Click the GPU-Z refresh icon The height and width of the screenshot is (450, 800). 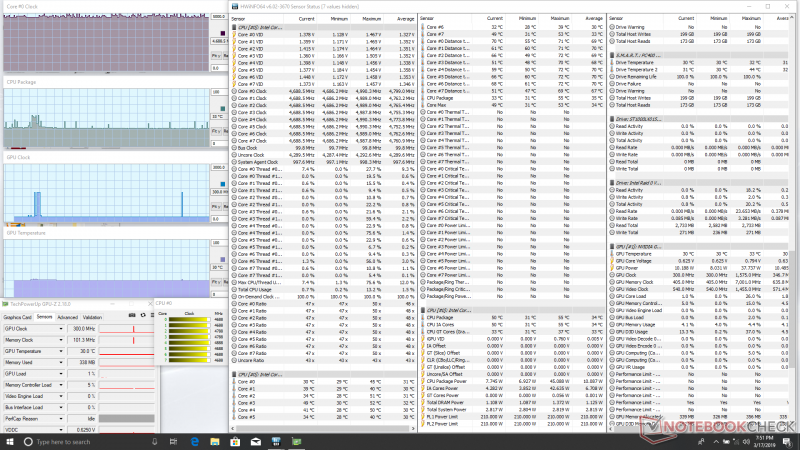point(143,316)
